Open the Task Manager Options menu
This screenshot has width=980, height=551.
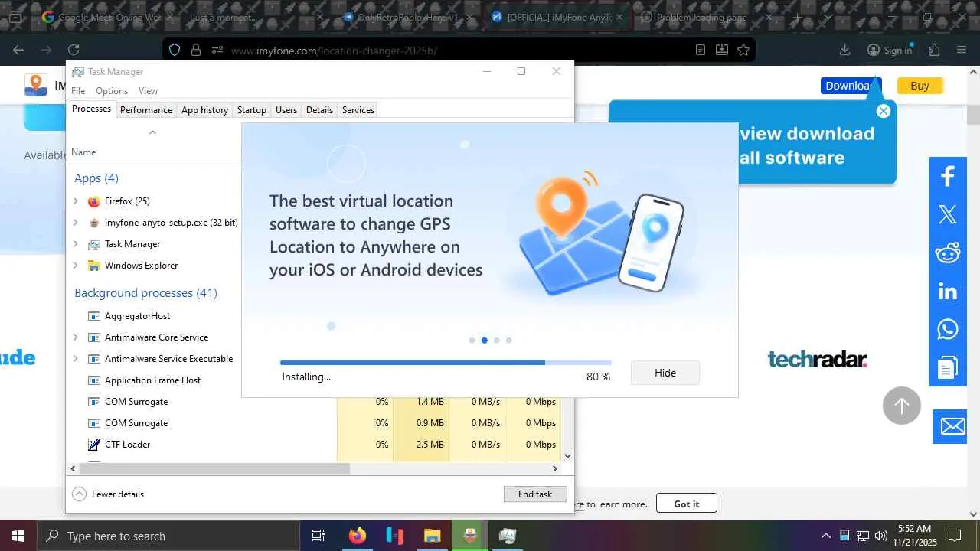click(112, 91)
